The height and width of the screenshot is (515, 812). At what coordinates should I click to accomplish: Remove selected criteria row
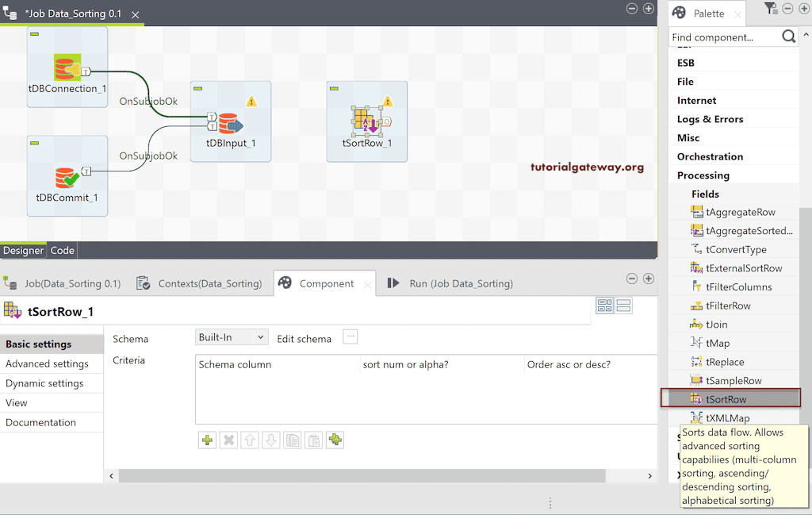click(x=228, y=440)
